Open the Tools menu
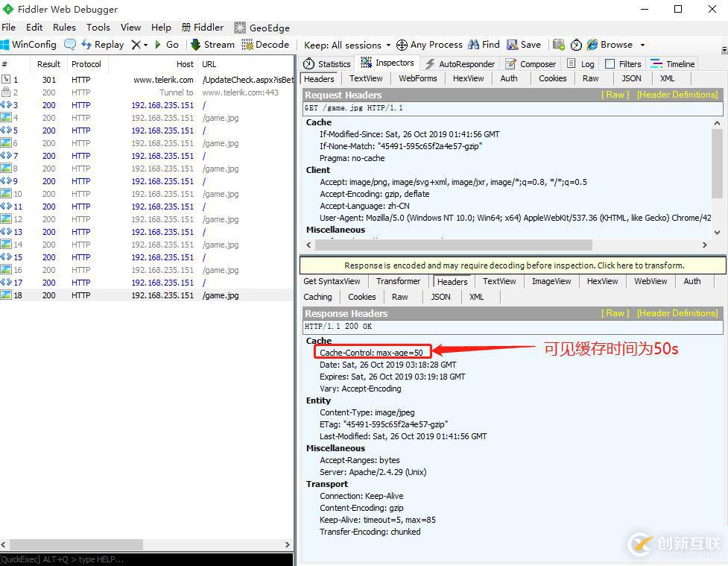The width and height of the screenshot is (728, 566). [x=98, y=28]
